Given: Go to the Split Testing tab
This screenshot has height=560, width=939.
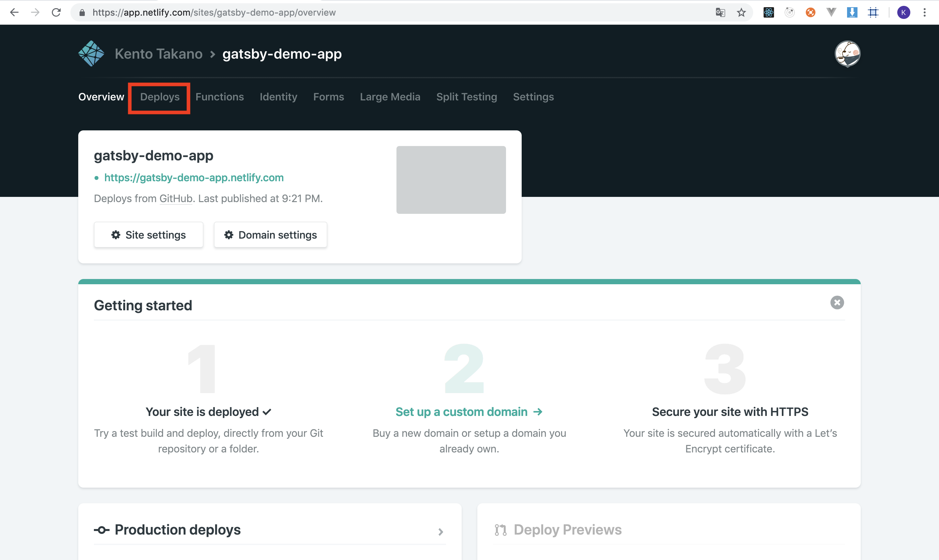Looking at the screenshot, I should [x=467, y=97].
